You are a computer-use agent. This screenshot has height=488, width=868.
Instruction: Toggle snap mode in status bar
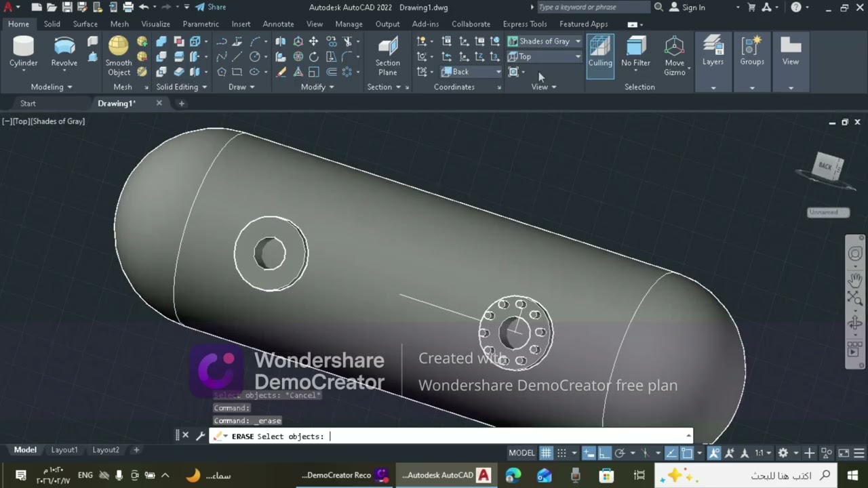pyautogui.click(x=561, y=453)
